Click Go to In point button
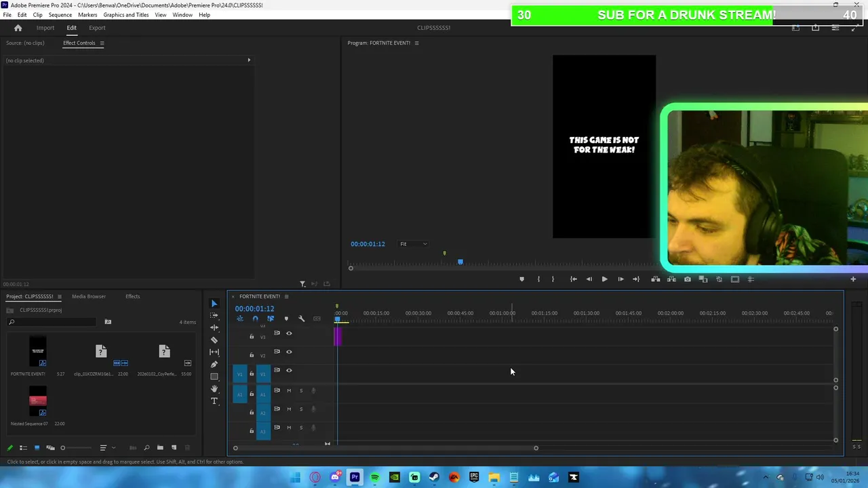The height and width of the screenshot is (488, 868). (574, 279)
